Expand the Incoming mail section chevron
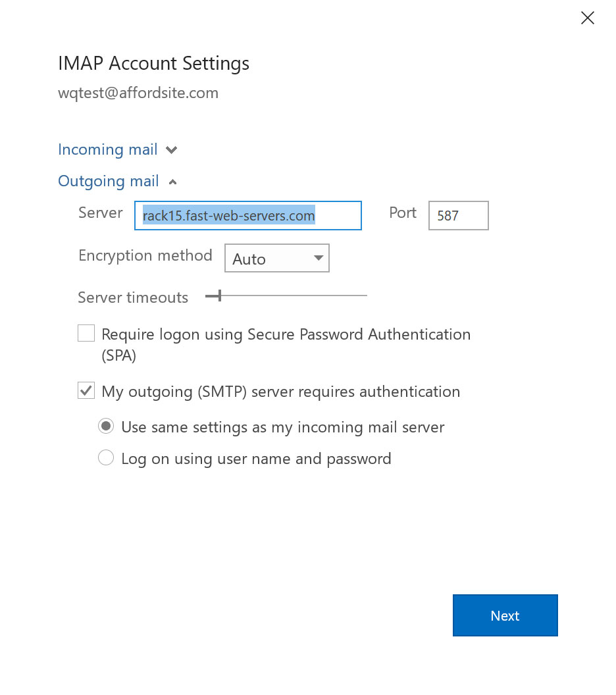The image size is (616, 695). coord(172,150)
